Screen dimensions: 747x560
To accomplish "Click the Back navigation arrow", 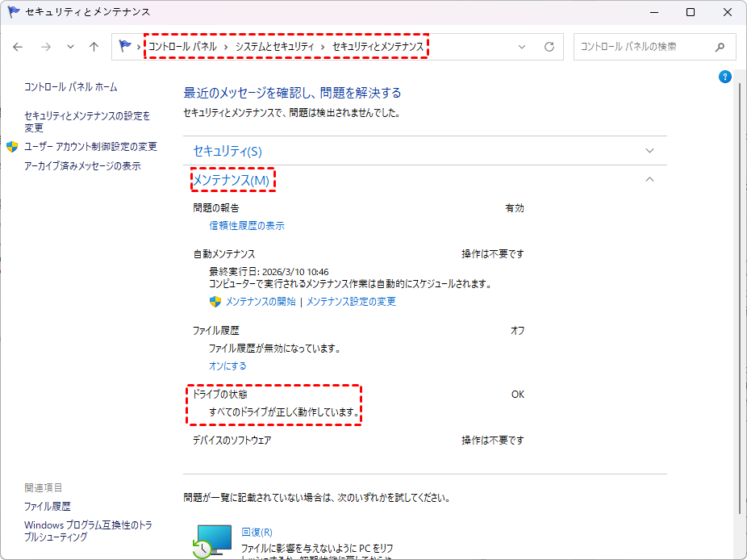I will point(19,47).
